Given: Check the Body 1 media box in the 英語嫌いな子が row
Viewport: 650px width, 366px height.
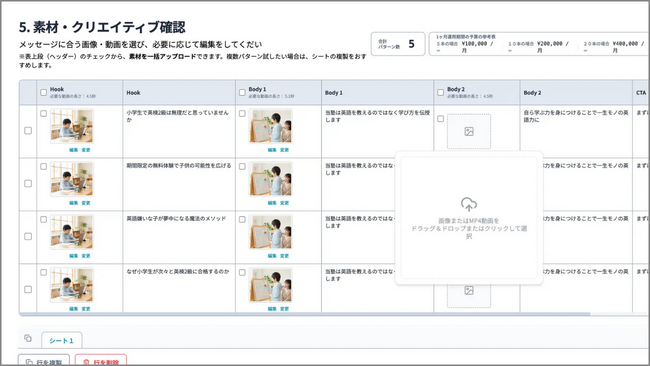Looking at the screenshot, I should pos(242,220).
